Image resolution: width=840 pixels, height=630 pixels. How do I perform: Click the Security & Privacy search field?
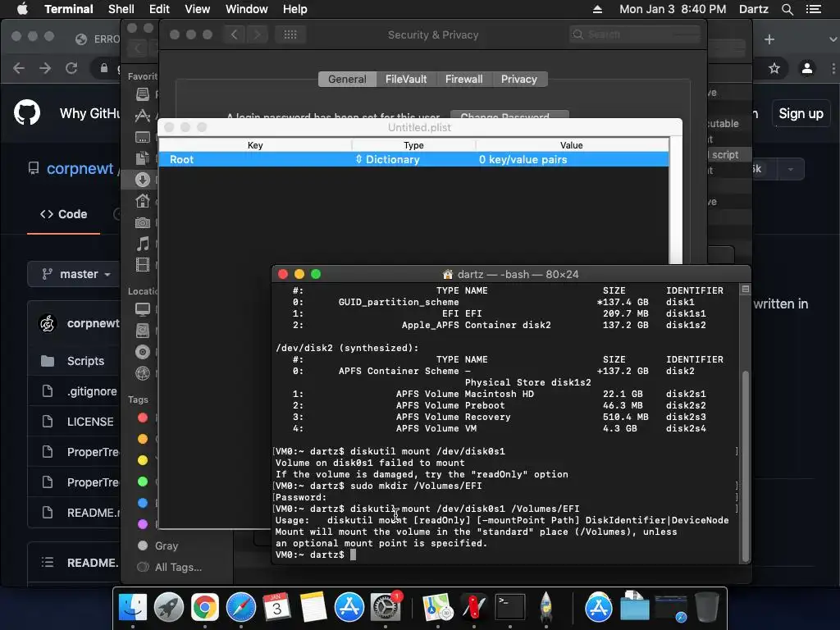point(636,34)
